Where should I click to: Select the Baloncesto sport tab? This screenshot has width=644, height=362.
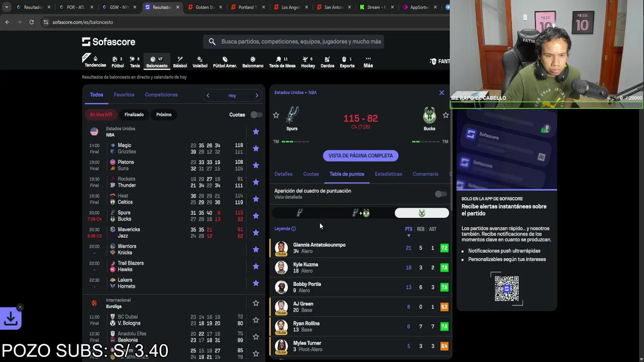tap(156, 62)
